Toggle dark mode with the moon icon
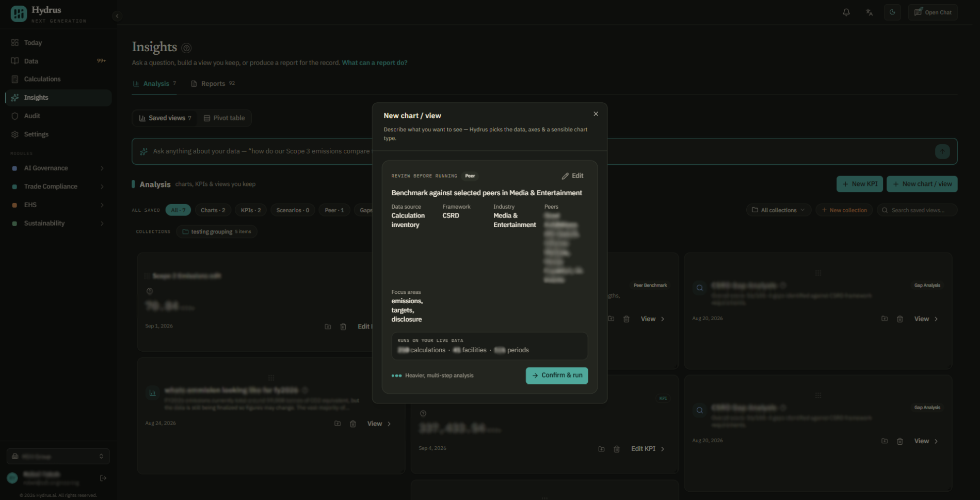The width and height of the screenshot is (980, 500). pos(892,12)
